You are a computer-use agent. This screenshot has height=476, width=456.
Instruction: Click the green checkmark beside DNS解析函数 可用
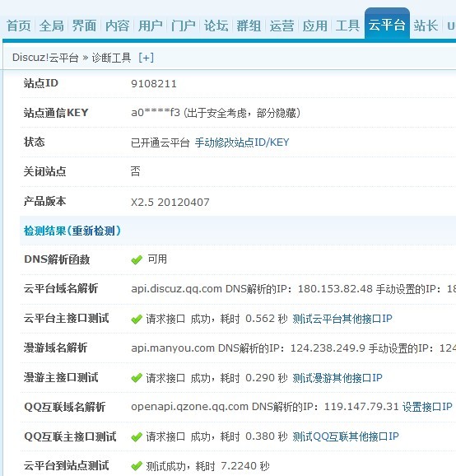[137, 260]
